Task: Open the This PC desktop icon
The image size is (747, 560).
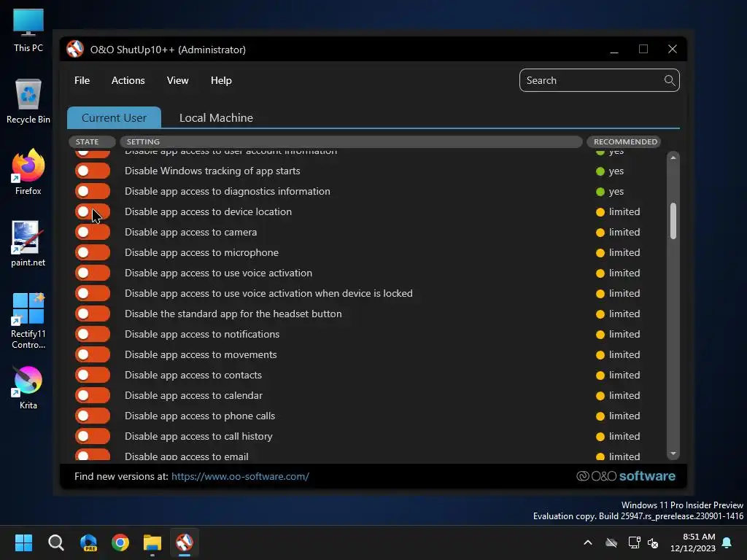Action: point(28,31)
